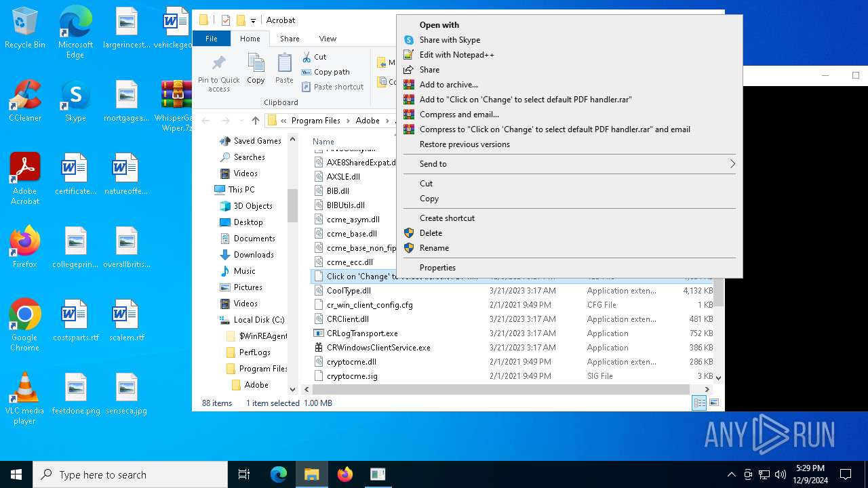The width and height of the screenshot is (868, 488).
Task: Open CCleaner desktop shortcut
Action: 25,100
